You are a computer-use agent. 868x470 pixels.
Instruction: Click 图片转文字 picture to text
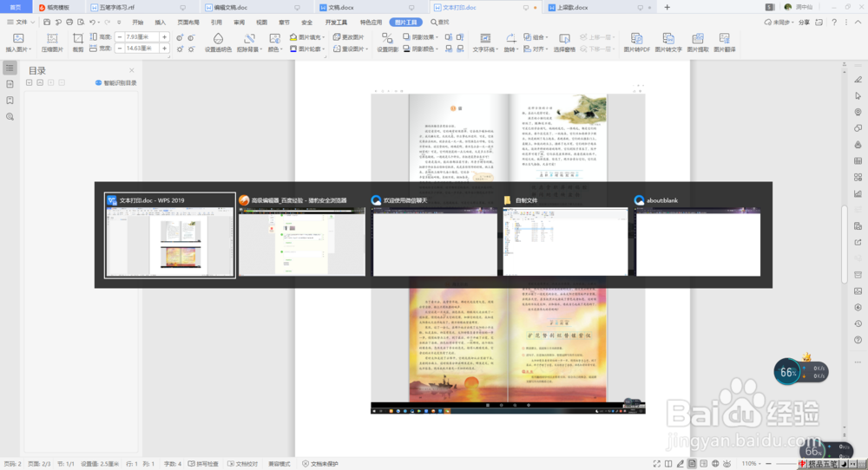coord(668,42)
